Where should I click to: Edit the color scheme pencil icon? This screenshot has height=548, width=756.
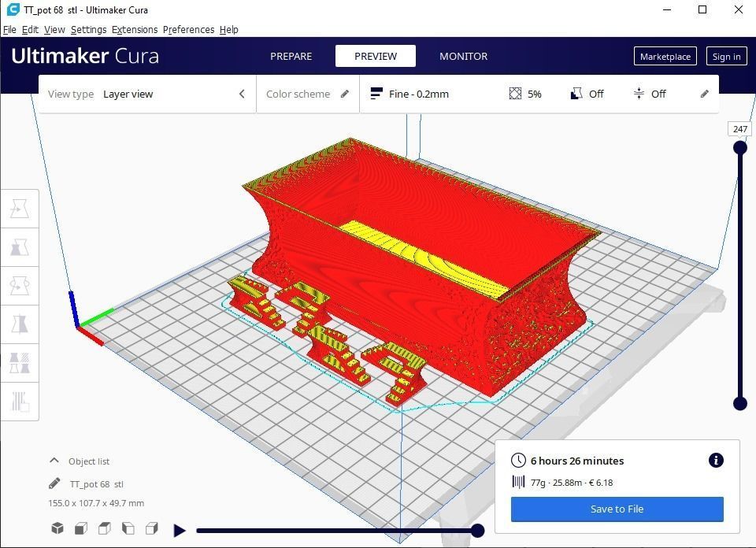click(x=345, y=94)
